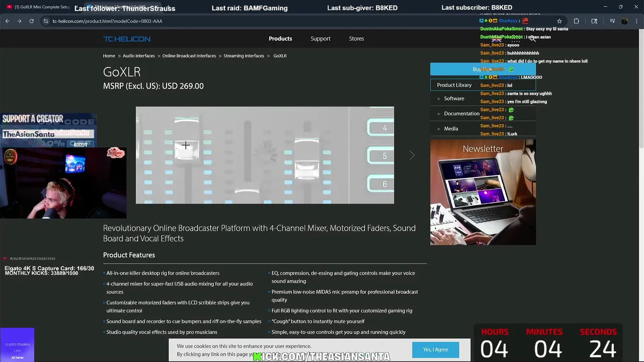Open the Products menu
This screenshot has width=644, height=362.
(280, 39)
